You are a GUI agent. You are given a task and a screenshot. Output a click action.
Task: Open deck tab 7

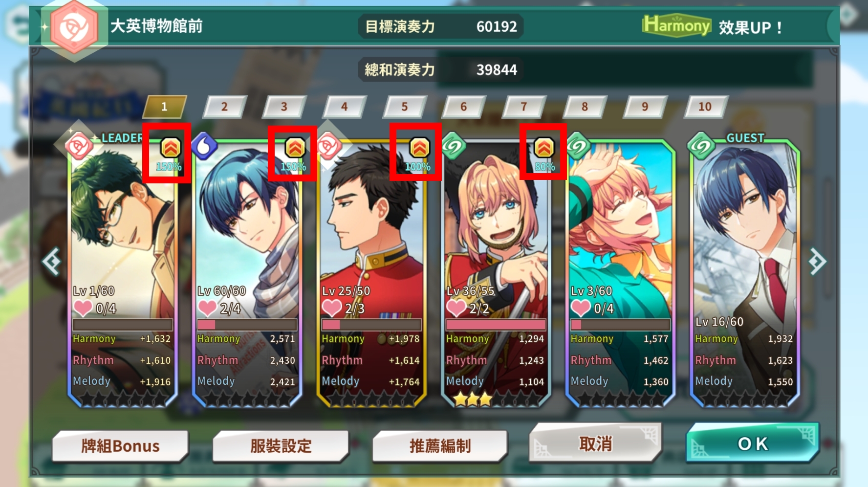coord(524,107)
